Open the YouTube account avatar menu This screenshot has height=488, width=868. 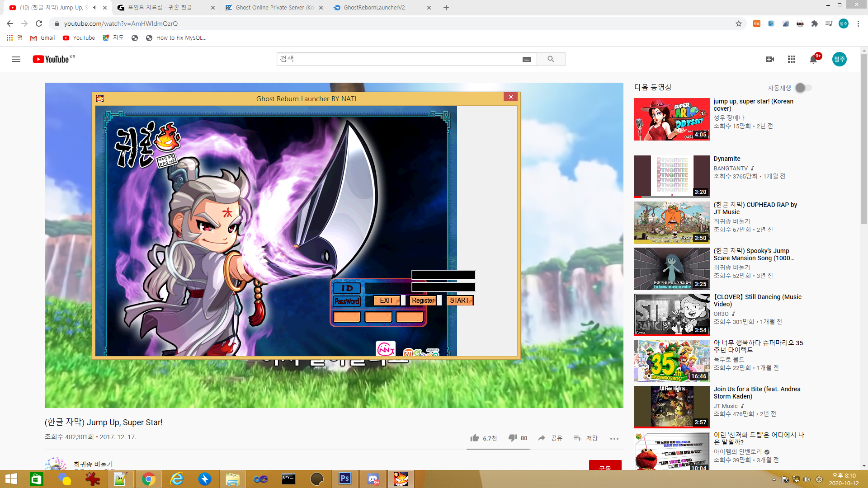tap(840, 59)
